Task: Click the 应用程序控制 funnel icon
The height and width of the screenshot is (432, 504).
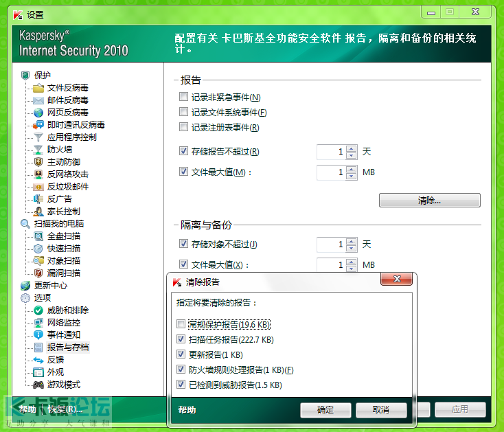Action: [38, 137]
